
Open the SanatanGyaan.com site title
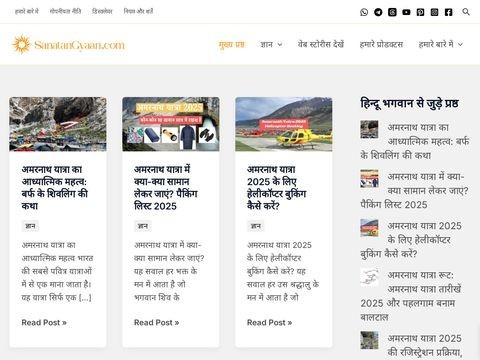[x=79, y=45]
